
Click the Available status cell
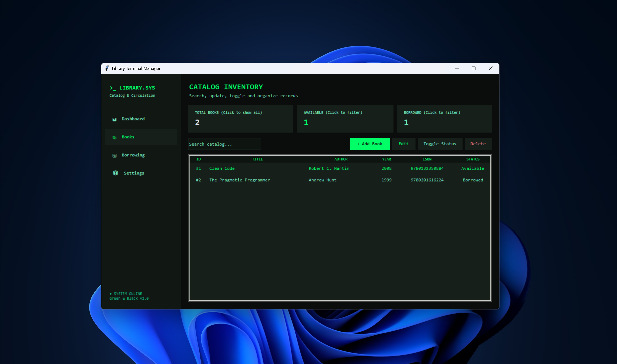pos(473,169)
